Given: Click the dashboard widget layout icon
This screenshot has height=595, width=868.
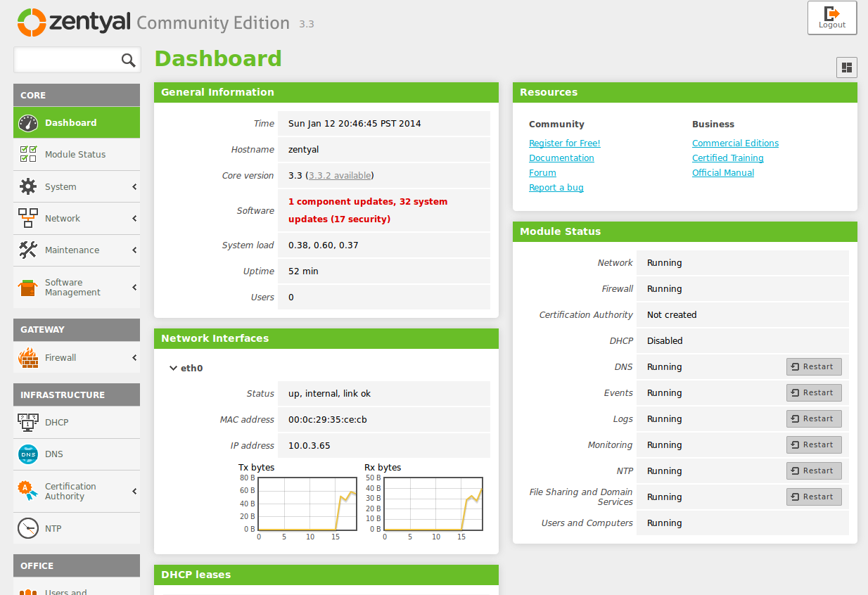Looking at the screenshot, I should coord(847,68).
